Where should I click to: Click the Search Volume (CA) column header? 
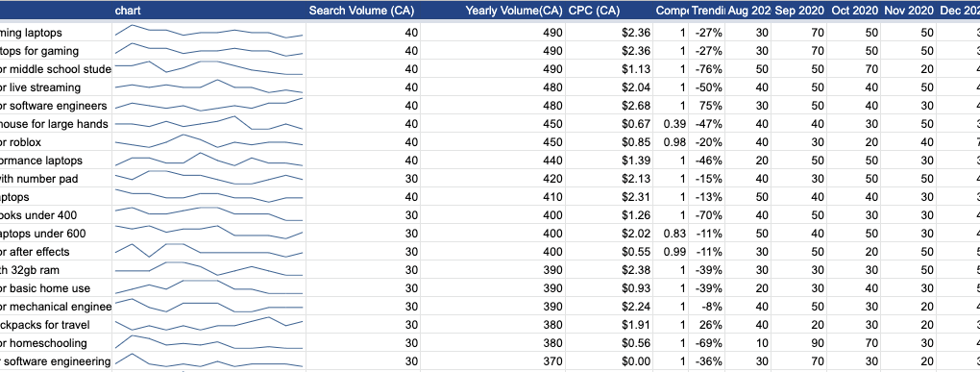[x=362, y=11]
